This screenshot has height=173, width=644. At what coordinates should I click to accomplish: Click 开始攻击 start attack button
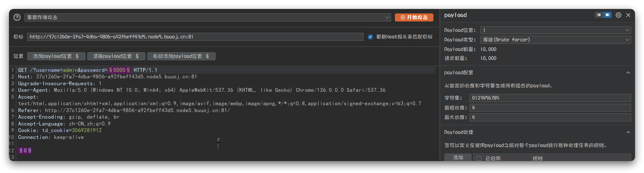click(414, 17)
